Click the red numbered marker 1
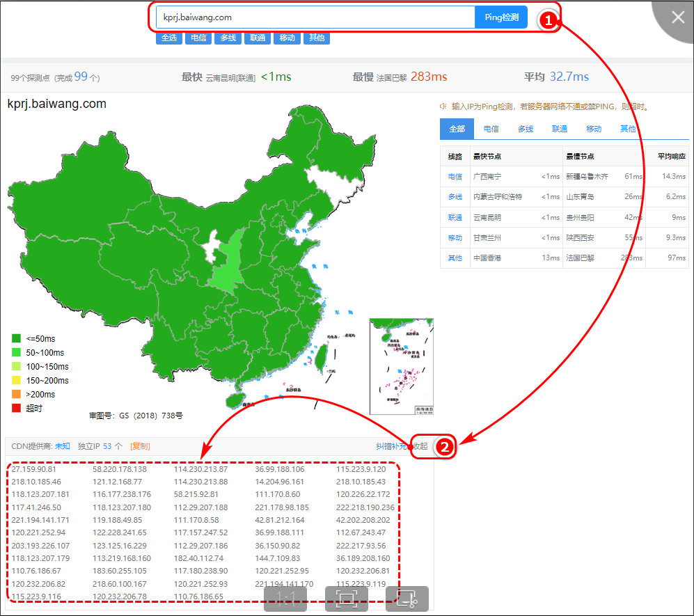 (x=549, y=21)
